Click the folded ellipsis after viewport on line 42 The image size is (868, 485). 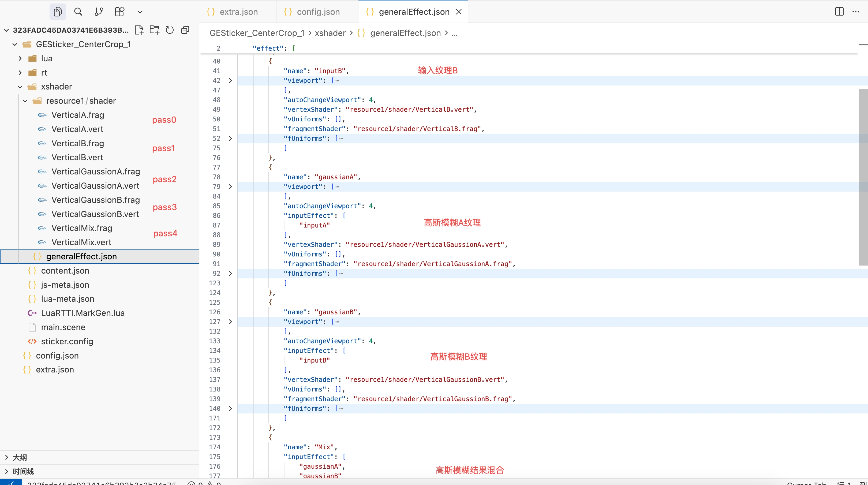(x=337, y=81)
